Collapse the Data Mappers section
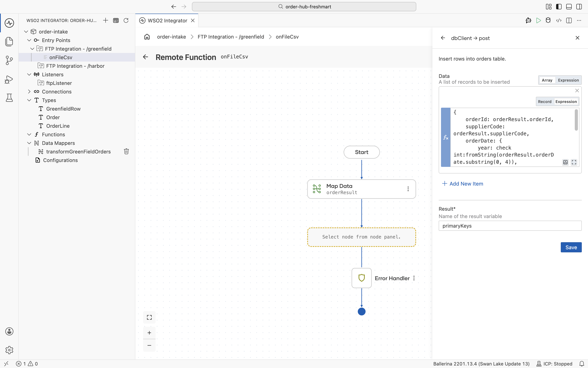588x368 pixels. point(29,143)
